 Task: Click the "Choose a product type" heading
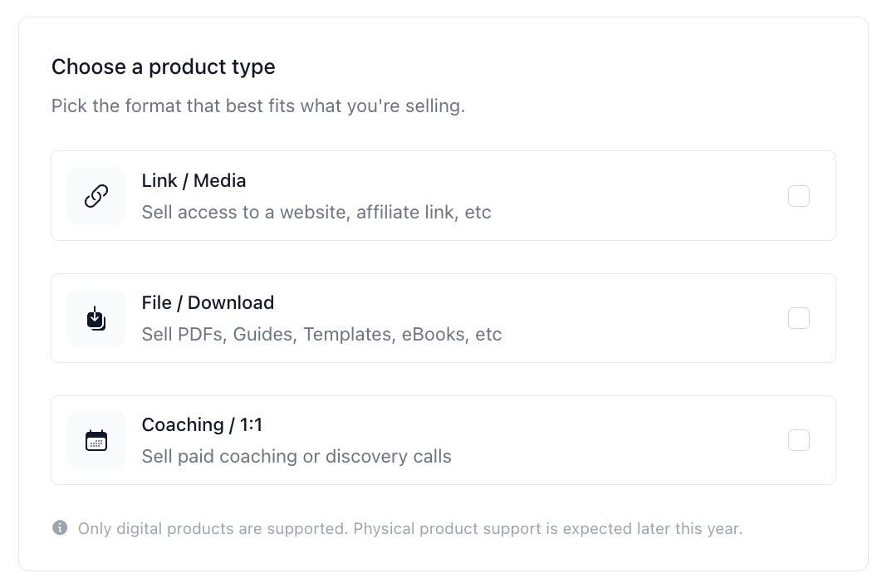(x=163, y=66)
